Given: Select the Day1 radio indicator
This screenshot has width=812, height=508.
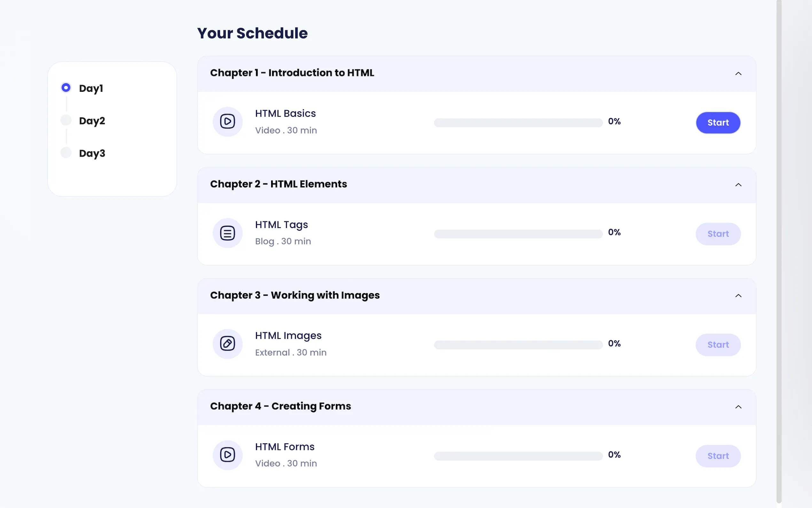Looking at the screenshot, I should (66, 88).
